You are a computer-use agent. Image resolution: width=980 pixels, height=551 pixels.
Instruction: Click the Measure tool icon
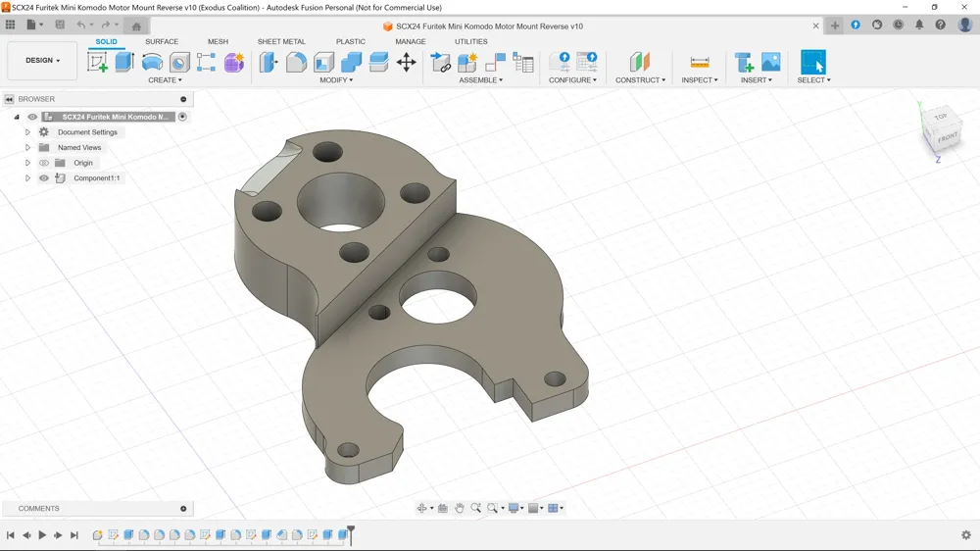coord(700,62)
